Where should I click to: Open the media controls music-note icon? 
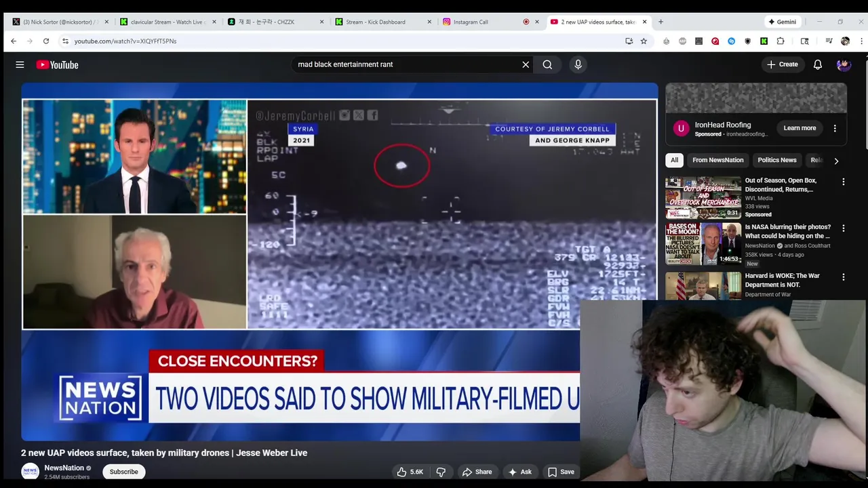[x=829, y=41]
